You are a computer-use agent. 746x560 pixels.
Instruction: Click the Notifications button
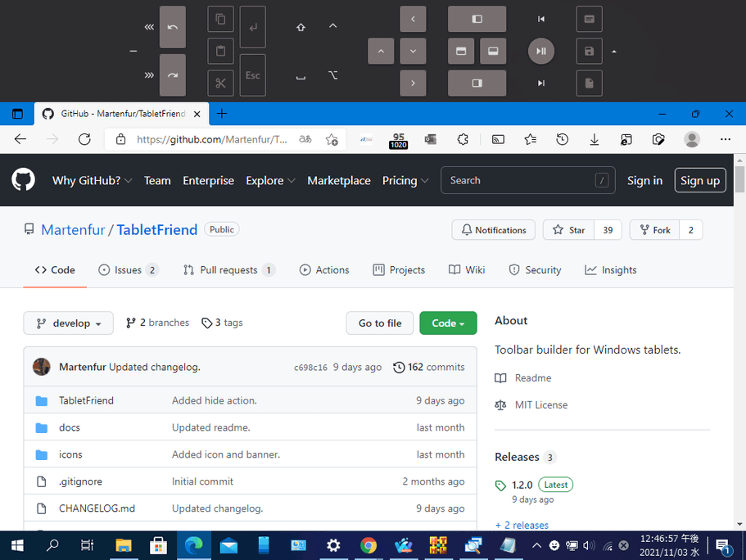pyautogui.click(x=493, y=230)
